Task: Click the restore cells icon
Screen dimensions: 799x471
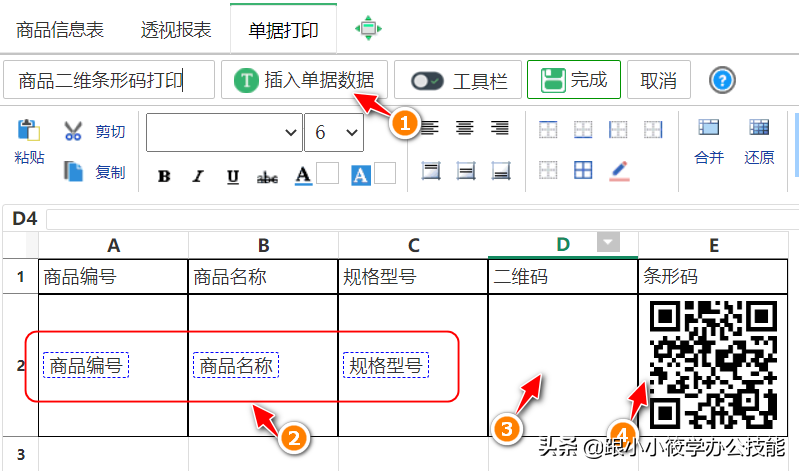Action: point(759,127)
